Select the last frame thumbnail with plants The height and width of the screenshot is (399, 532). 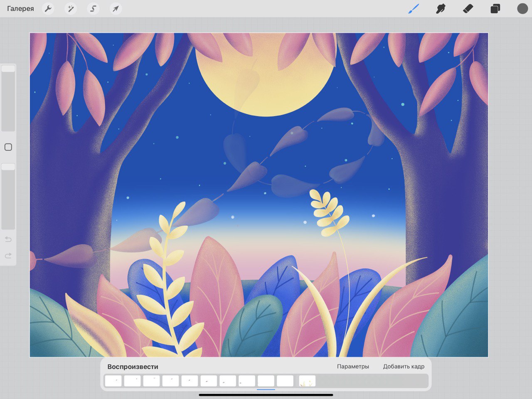[307, 381]
